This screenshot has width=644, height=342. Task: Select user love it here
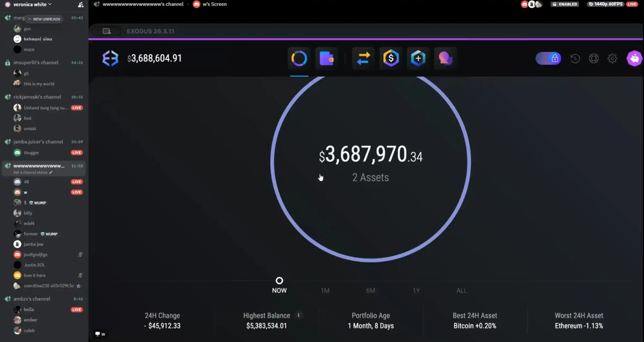[x=35, y=275]
